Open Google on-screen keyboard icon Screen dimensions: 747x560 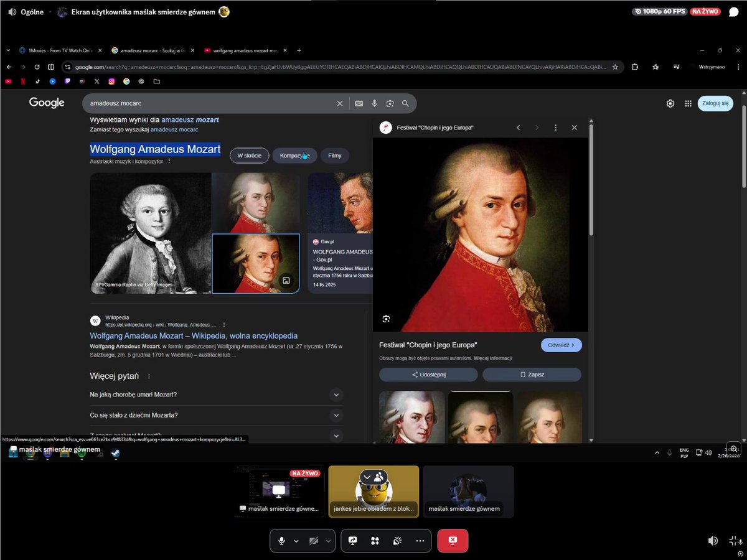click(x=359, y=103)
